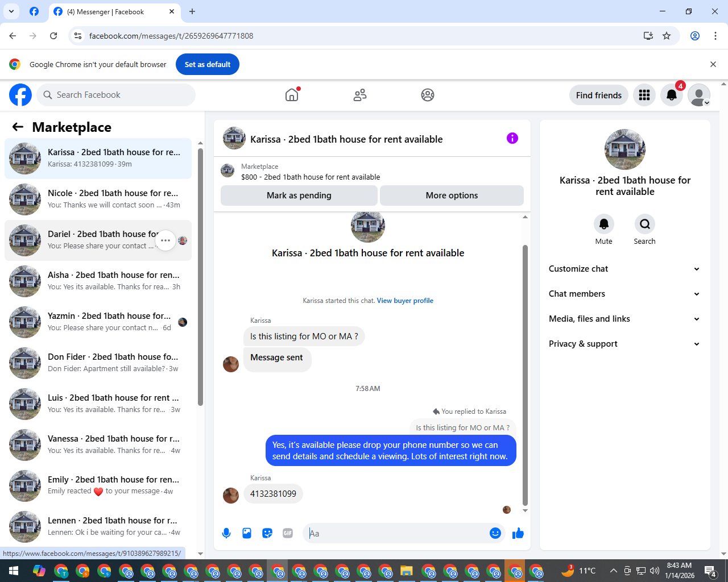Open the taskbar notification center

pyautogui.click(x=710, y=571)
